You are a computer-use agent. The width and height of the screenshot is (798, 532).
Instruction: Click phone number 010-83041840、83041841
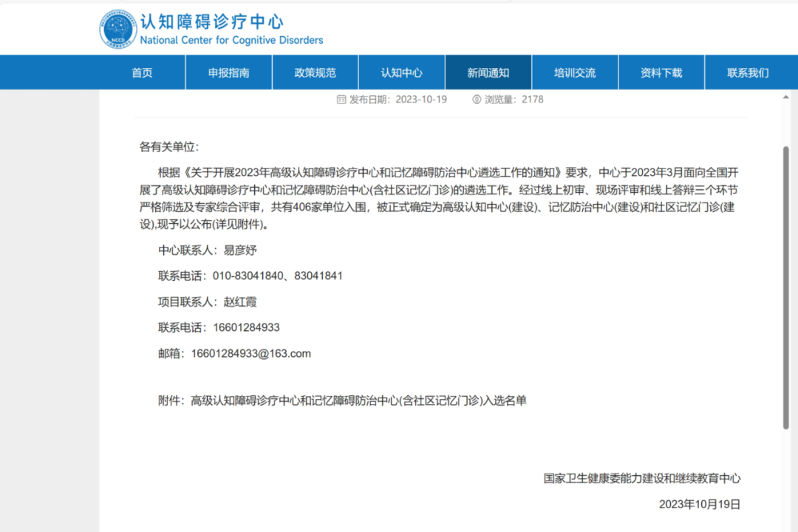click(278, 276)
